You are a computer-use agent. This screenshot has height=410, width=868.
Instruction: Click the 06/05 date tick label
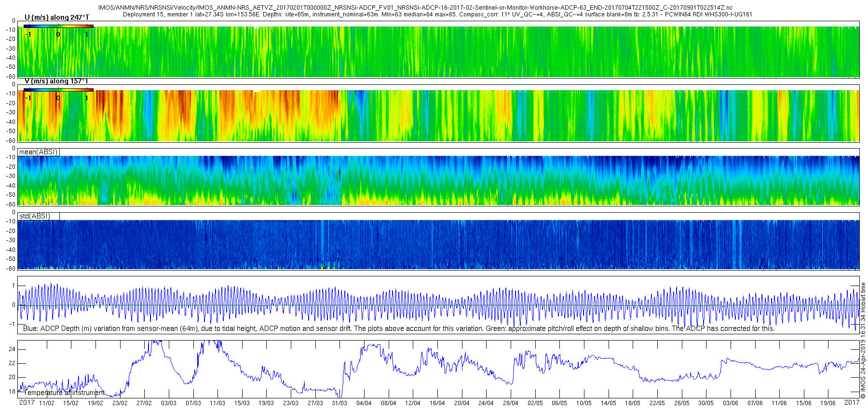[x=559, y=403]
